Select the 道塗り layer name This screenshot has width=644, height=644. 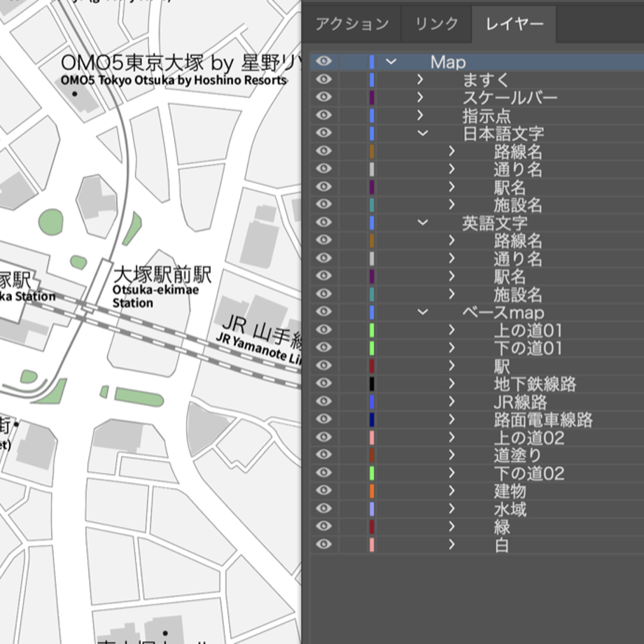518,456
